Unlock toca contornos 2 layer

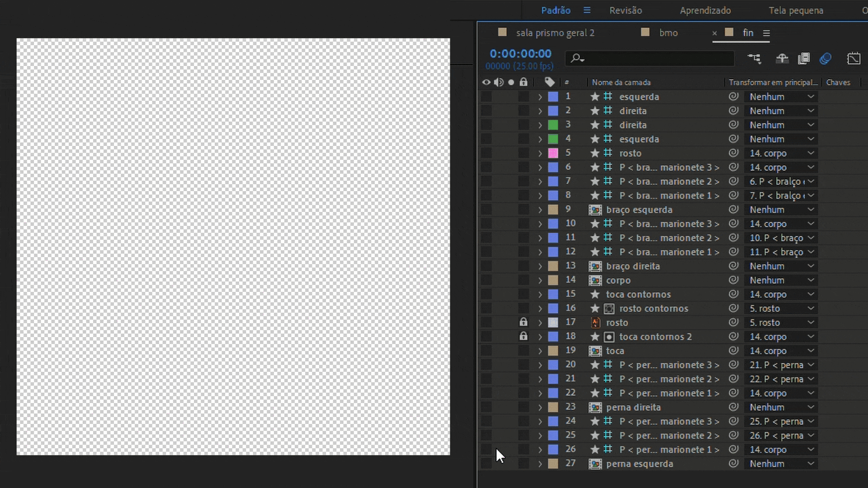523,336
